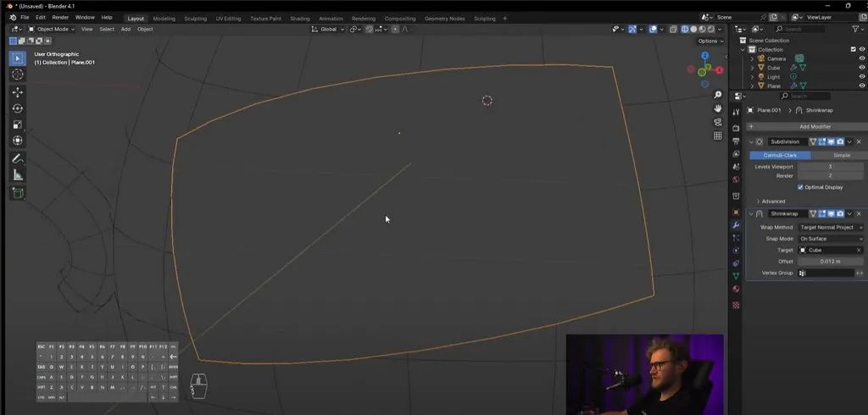Screen dimensions: 868x415
Task: Remove the Subdivision modifier
Action: tap(860, 141)
